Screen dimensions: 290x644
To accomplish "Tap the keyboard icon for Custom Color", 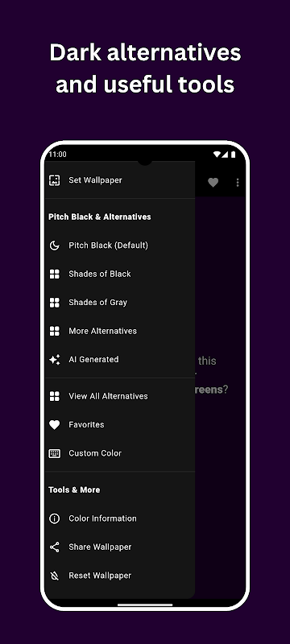I will [x=54, y=453].
